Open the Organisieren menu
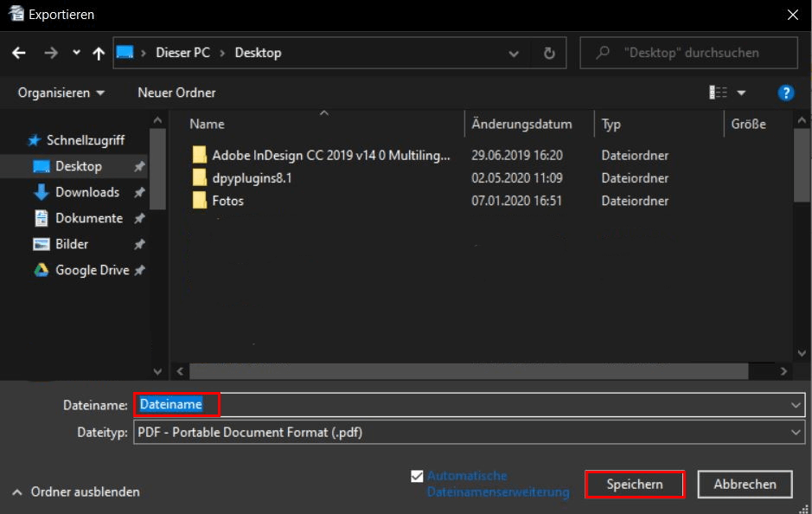This screenshot has height=514, width=812. coord(61,93)
